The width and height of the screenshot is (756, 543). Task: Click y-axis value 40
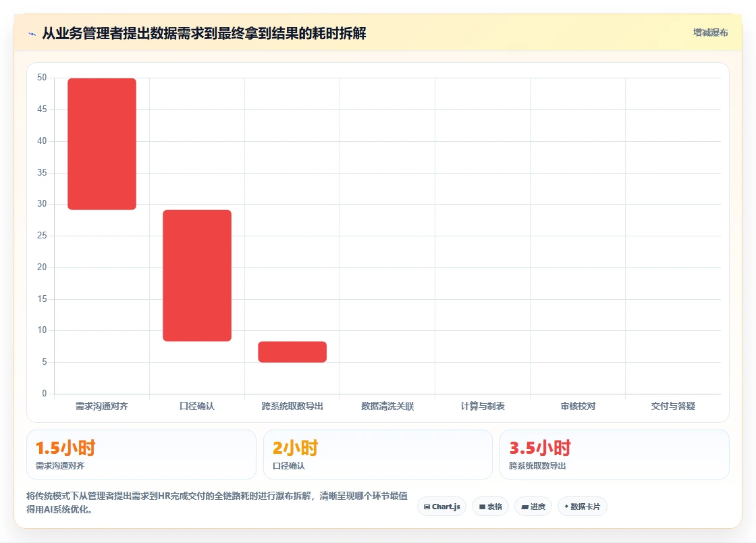point(42,140)
